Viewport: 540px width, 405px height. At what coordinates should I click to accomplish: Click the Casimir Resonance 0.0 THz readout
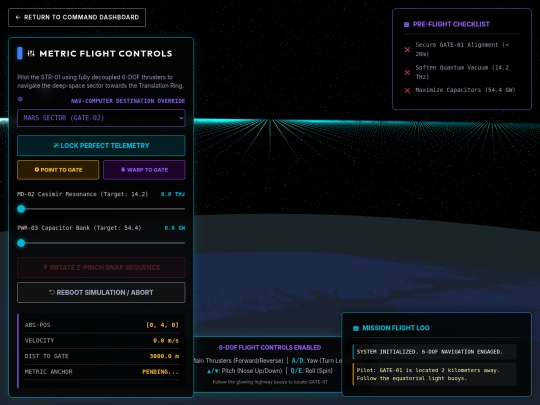click(x=173, y=194)
